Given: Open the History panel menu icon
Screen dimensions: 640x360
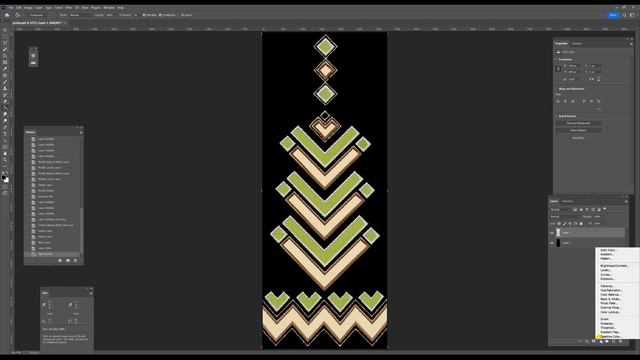Looking at the screenshot, I should point(81,132).
